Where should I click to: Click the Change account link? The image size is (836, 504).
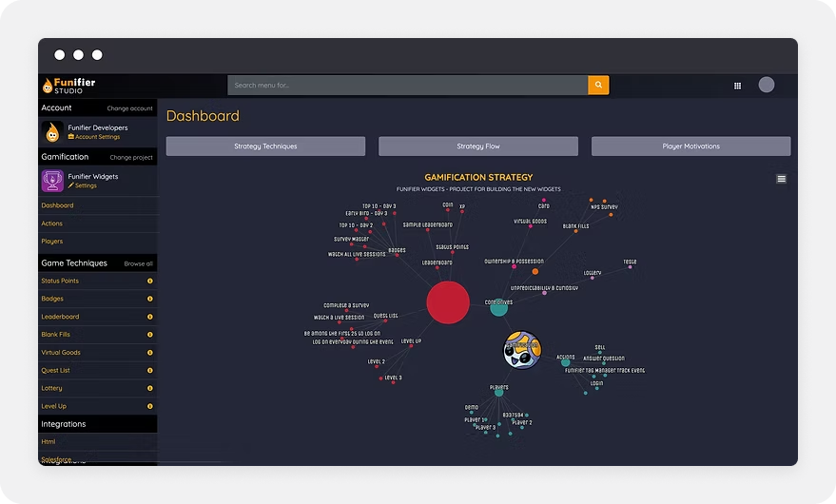tap(129, 108)
